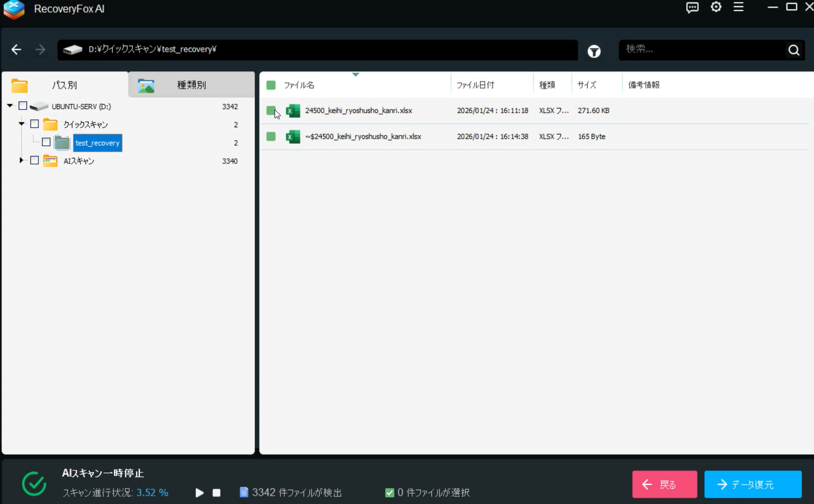This screenshot has width=814, height=504.
Task: Toggle the select-all checkbox in the header
Action: click(271, 86)
